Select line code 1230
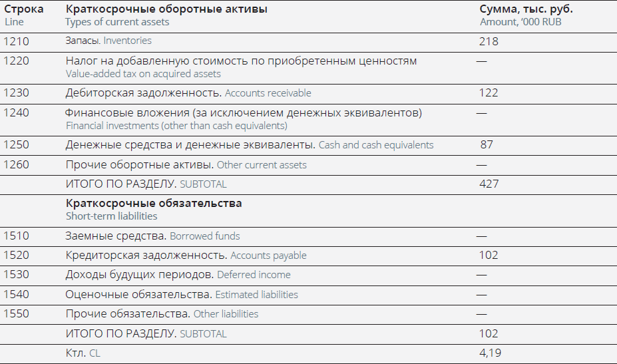The image size is (617, 364). coord(16,93)
